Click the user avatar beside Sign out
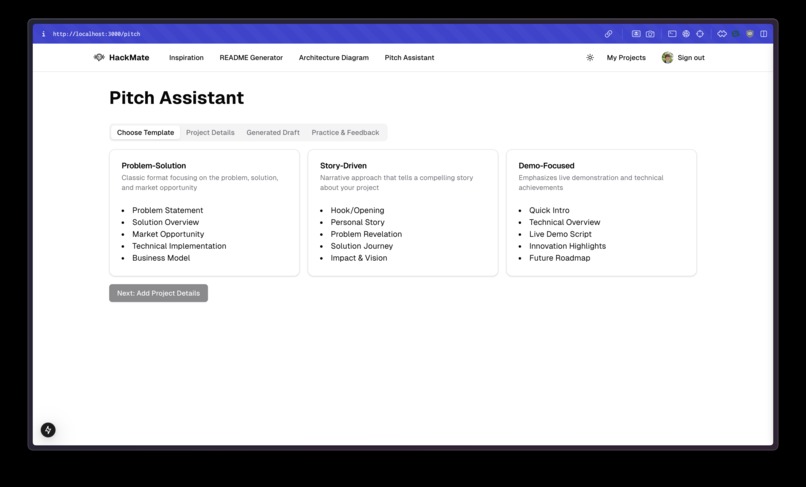806x487 pixels. (667, 58)
